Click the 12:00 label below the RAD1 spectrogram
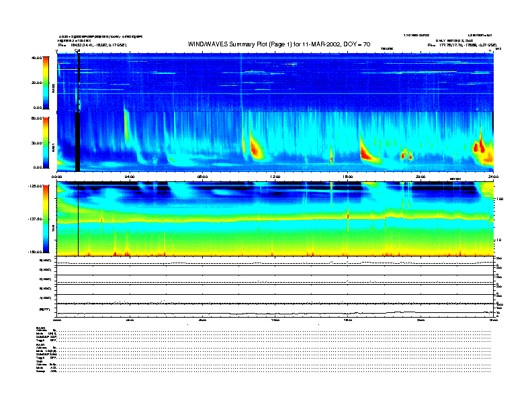This screenshot has height=411, width=532. 275,177
